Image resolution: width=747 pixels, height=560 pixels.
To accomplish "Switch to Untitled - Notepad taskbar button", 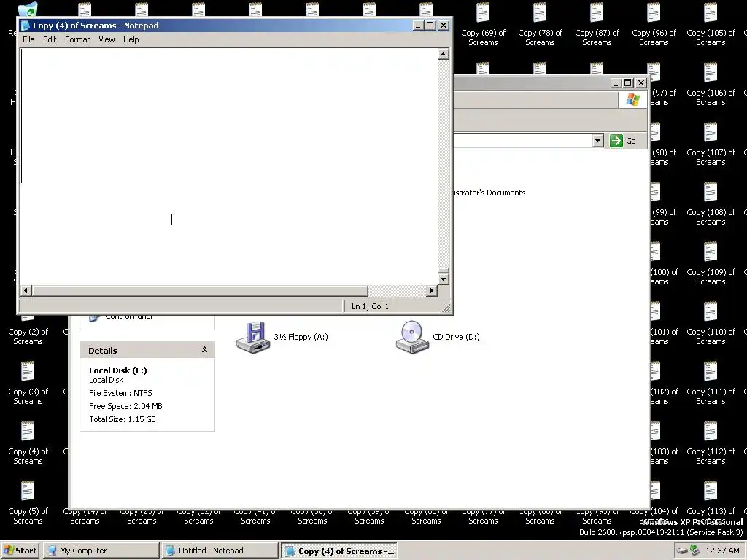I will click(x=220, y=551).
